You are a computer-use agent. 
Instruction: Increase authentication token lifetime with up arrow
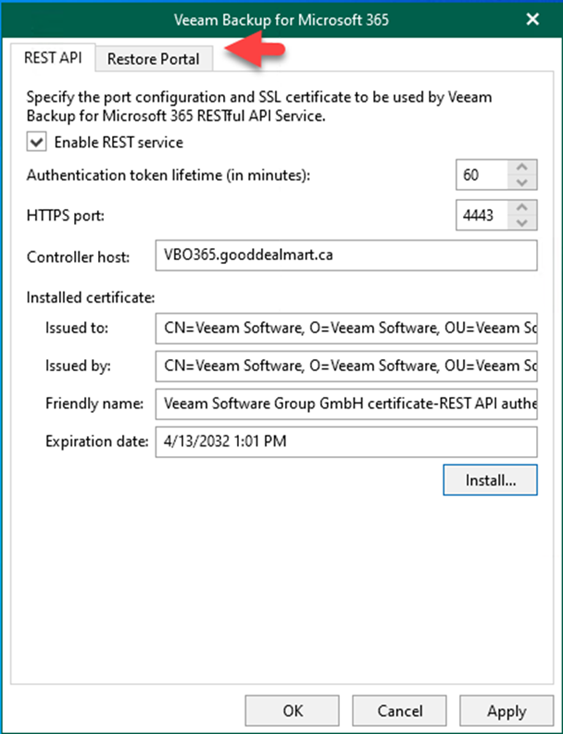(x=522, y=167)
